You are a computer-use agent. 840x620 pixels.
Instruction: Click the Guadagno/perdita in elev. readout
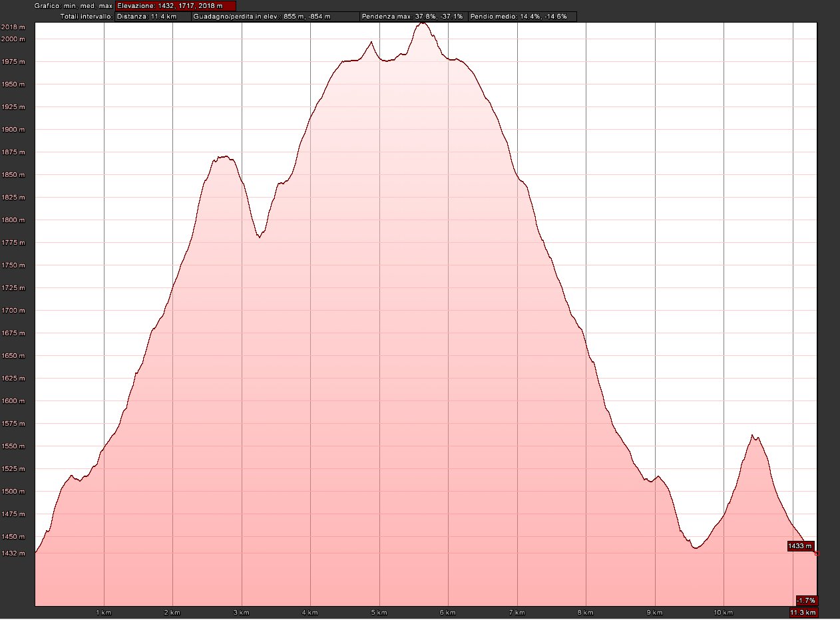(x=274, y=16)
